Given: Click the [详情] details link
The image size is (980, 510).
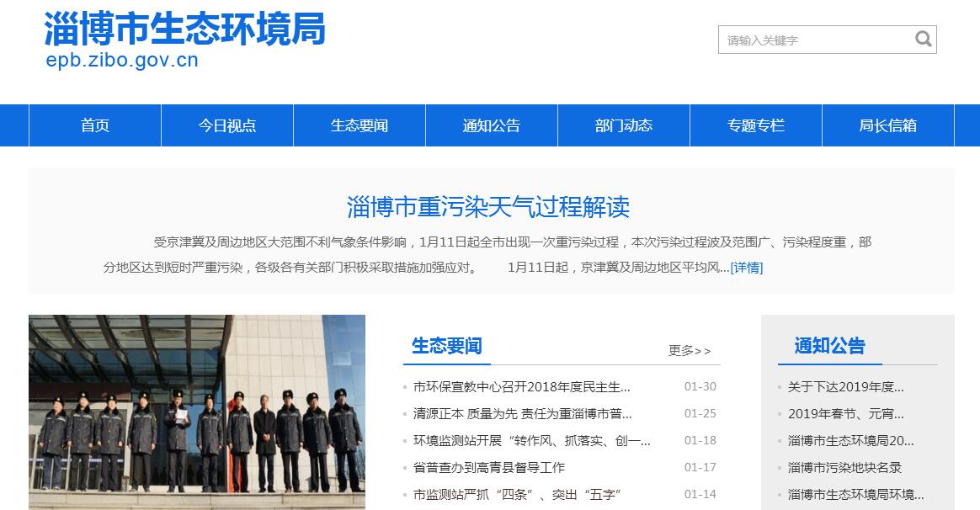Looking at the screenshot, I should click(746, 268).
